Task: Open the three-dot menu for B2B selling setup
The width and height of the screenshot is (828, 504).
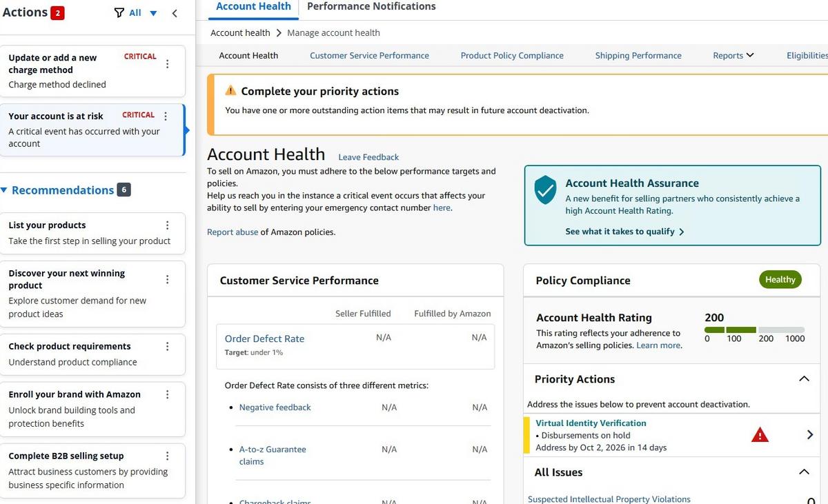Action: (x=168, y=456)
